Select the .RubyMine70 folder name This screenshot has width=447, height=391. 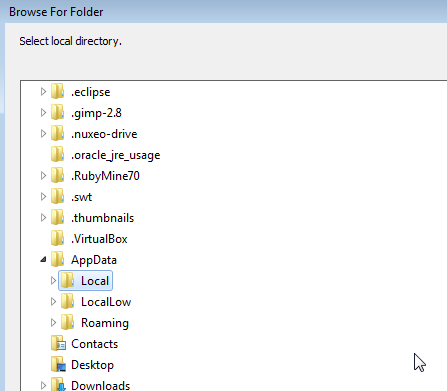point(105,176)
